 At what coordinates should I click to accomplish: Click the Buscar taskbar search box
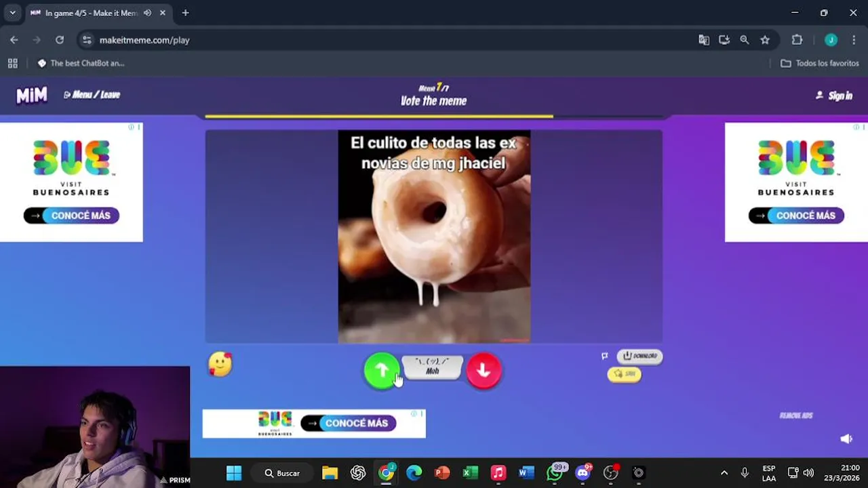coord(282,473)
